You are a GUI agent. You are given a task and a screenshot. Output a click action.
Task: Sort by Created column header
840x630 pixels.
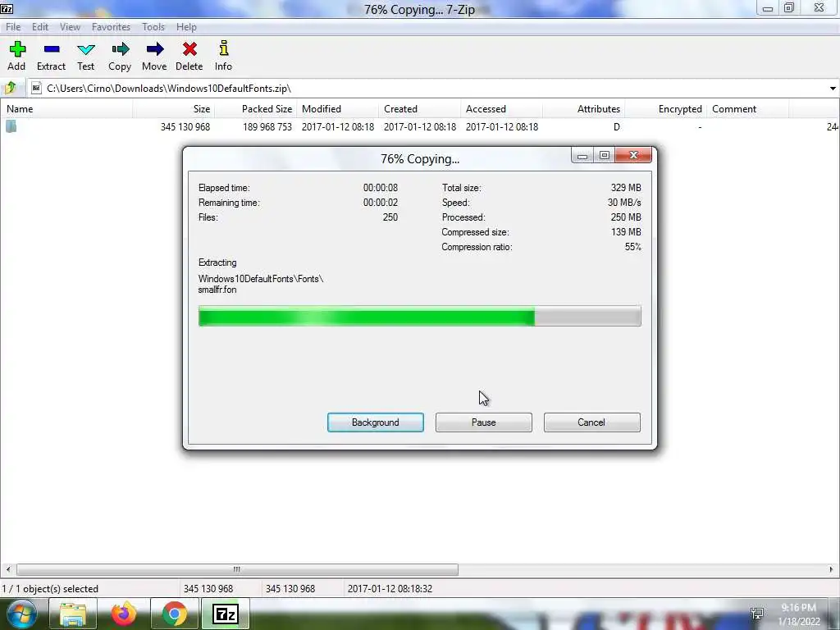[x=419, y=109]
